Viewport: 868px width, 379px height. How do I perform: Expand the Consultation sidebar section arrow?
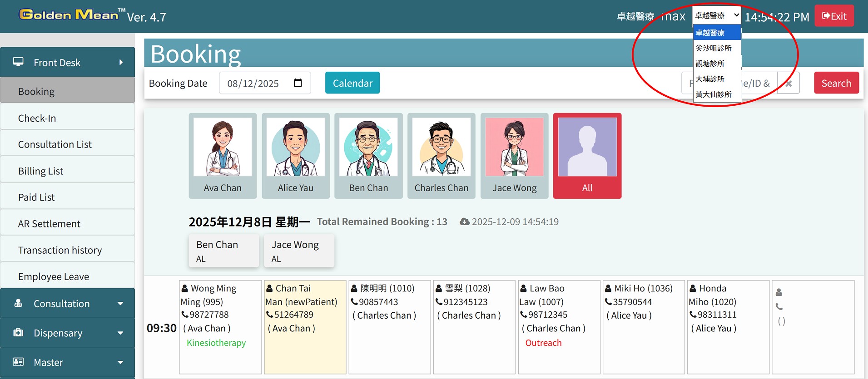(x=120, y=304)
